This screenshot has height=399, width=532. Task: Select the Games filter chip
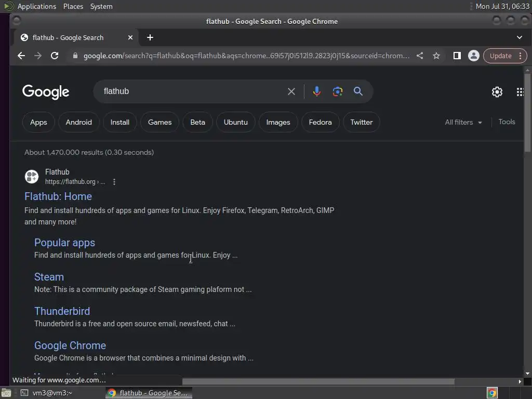160,122
